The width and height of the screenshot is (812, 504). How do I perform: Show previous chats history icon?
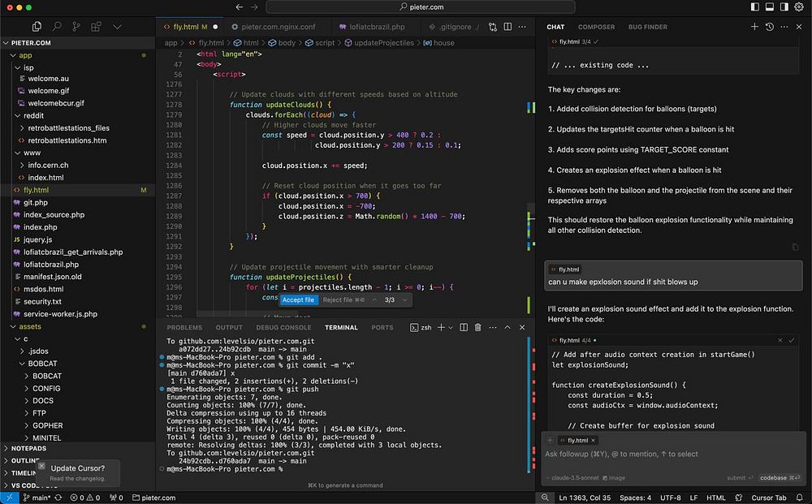pos(769,27)
